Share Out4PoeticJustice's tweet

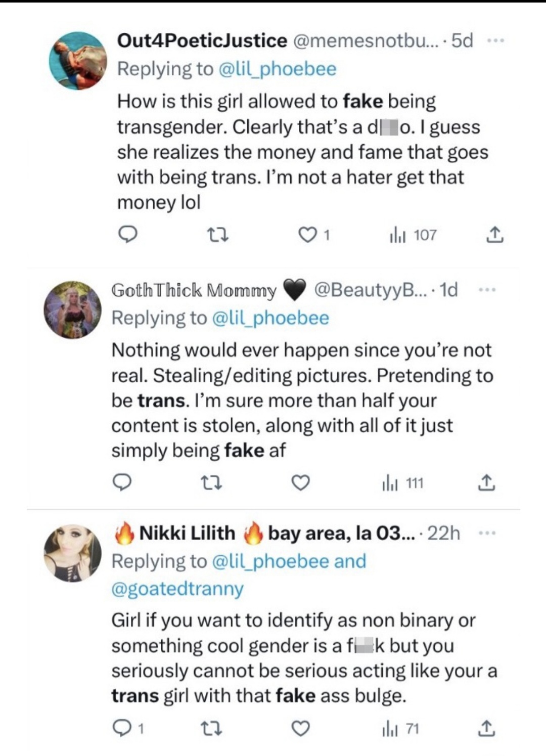pyautogui.click(x=495, y=235)
